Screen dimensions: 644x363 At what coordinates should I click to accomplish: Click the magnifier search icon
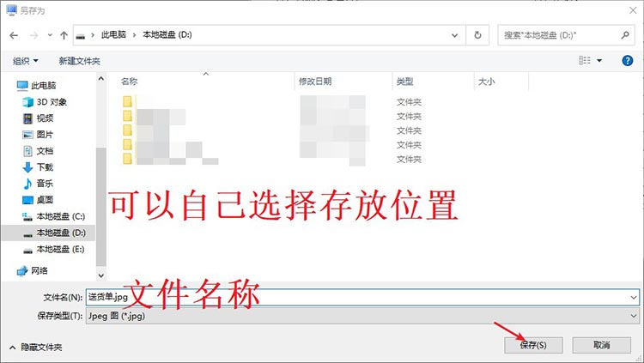point(625,35)
